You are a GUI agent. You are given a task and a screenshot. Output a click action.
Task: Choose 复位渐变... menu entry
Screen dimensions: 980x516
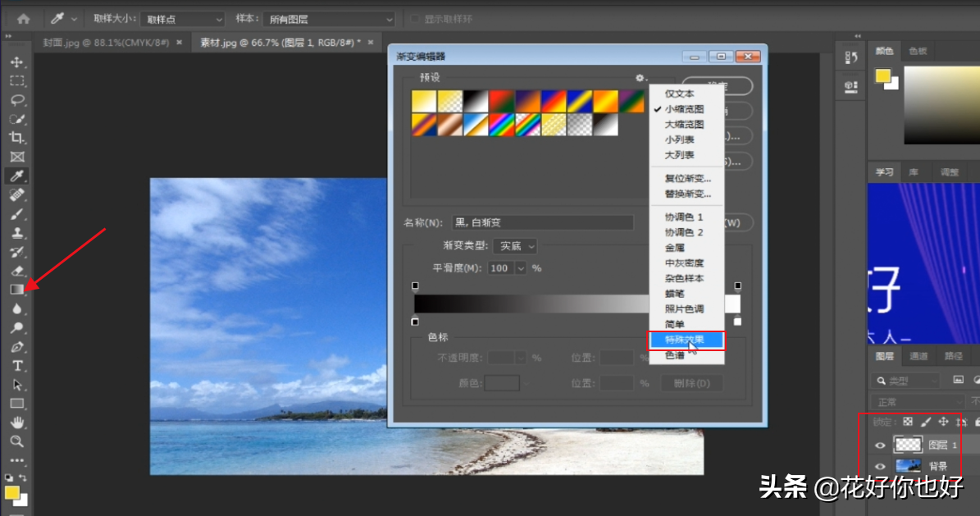coord(686,178)
